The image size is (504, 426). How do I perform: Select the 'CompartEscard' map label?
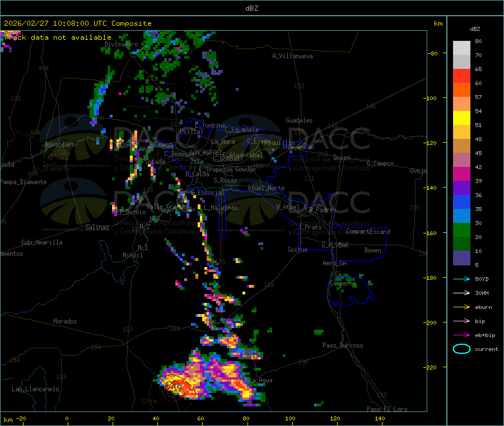tap(368, 232)
